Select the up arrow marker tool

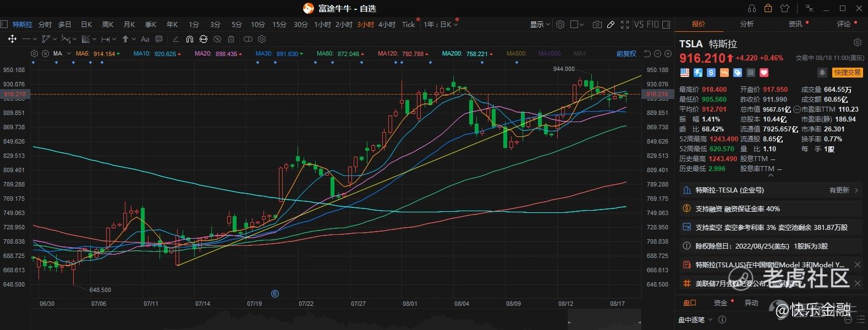(125, 39)
